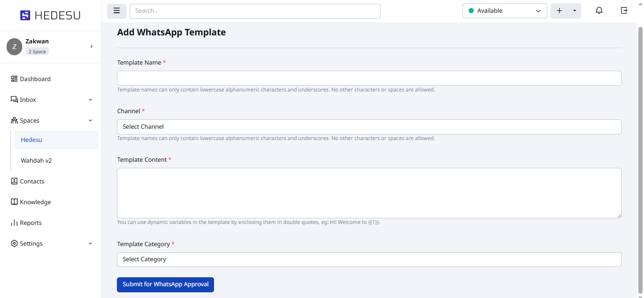This screenshot has height=298, width=644.
Task: Click the Knowledge book icon
Action: (x=14, y=202)
